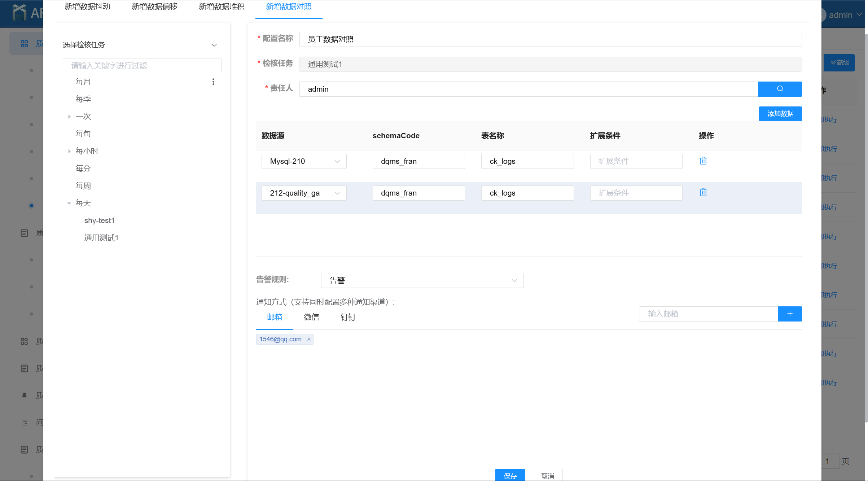Viewport: 868px width, 481px height.
Task: Click the 输入邮箱 input field
Action: point(708,314)
